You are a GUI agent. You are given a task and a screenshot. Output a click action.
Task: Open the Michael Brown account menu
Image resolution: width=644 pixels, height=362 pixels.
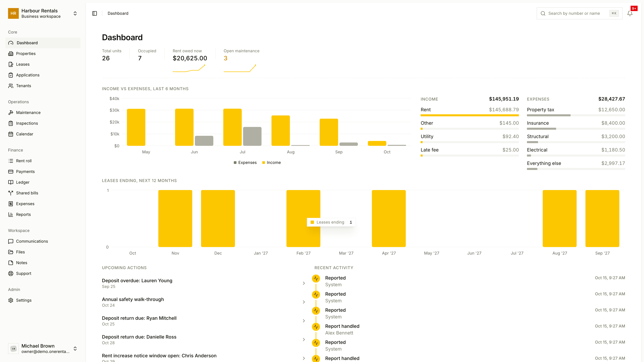pyautogui.click(x=43, y=349)
